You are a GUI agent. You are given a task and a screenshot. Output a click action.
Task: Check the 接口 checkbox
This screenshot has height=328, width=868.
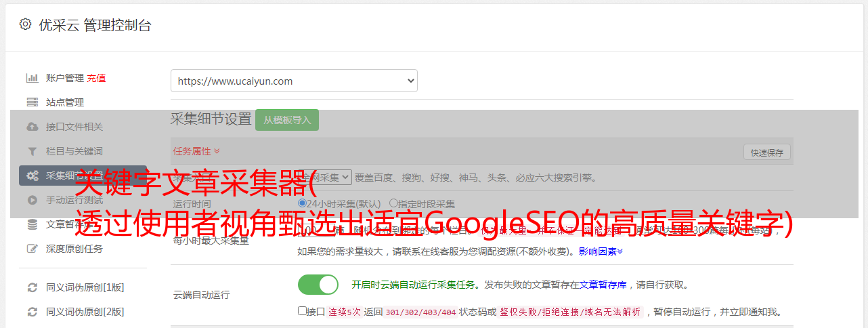coord(302,312)
